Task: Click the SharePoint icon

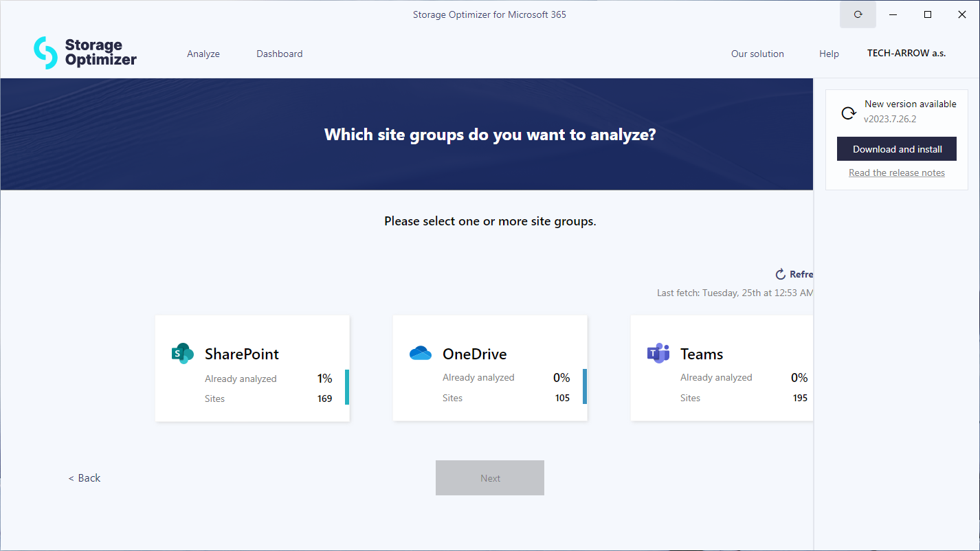Action: 183,353
